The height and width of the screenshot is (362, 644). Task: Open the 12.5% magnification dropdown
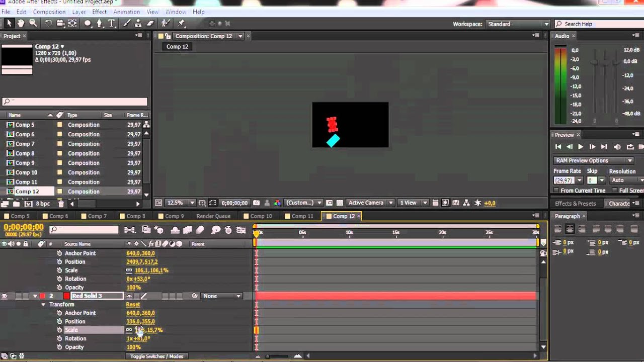click(181, 203)
